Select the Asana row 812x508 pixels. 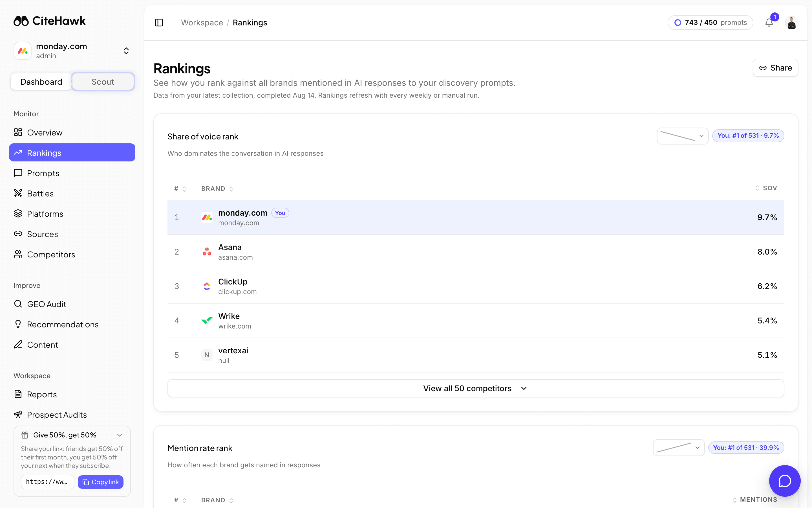tap(476, 252)
